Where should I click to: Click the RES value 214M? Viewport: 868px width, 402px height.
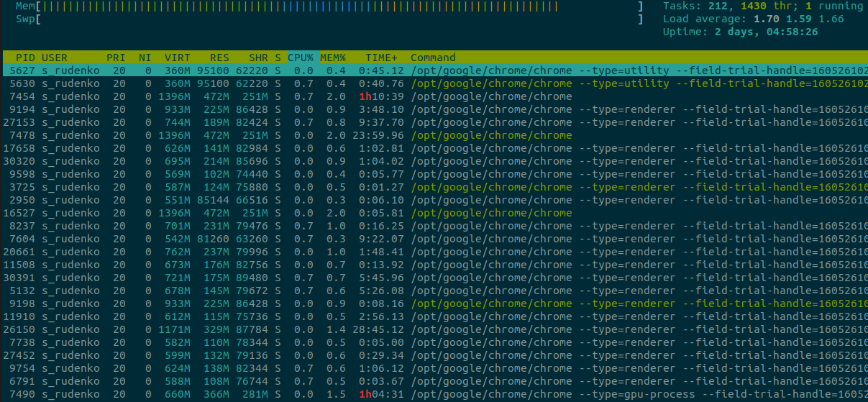[x=216, y=161]
